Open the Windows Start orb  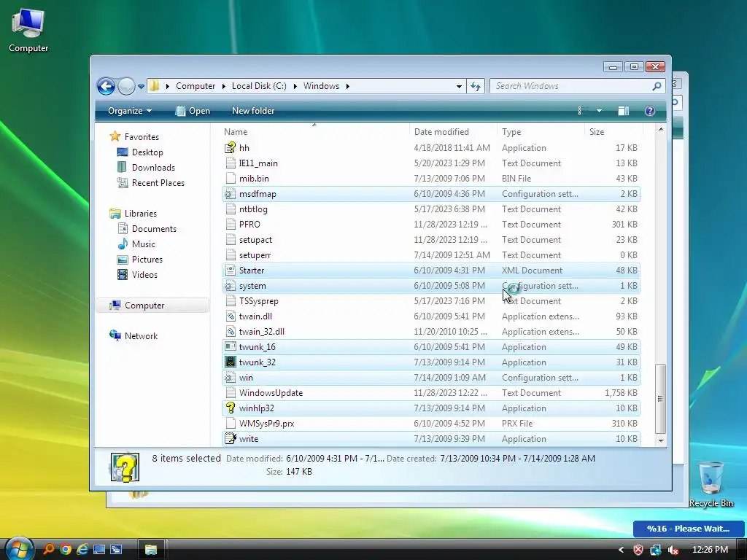click(x=20, y=548)
